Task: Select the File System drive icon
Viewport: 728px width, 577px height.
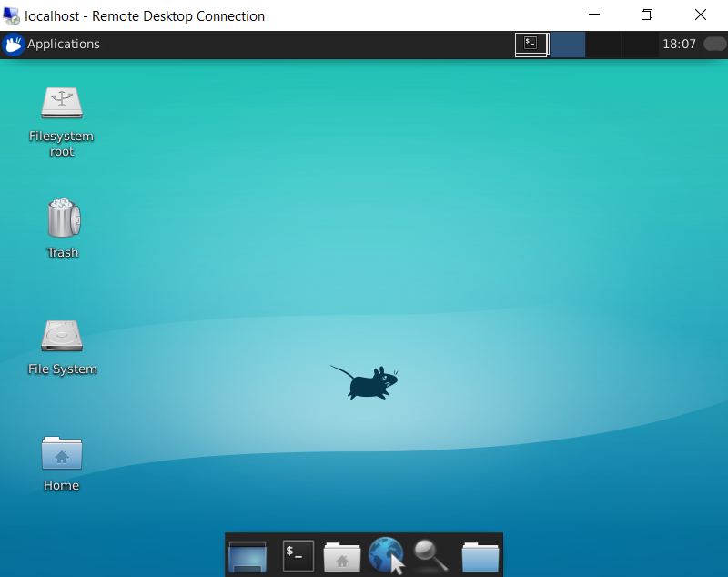Action: point(62,336)
